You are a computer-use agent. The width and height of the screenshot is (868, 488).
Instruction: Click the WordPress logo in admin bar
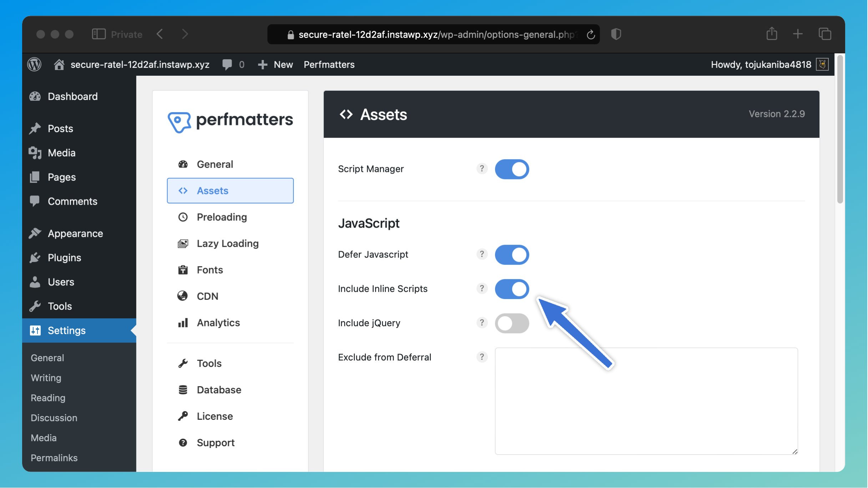click(x=34, y=65)
